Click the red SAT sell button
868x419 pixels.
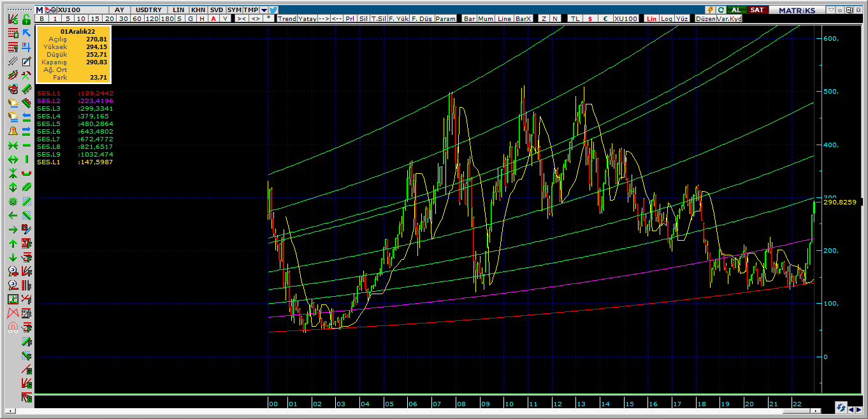pyautogui.click(x=757, y=10)
